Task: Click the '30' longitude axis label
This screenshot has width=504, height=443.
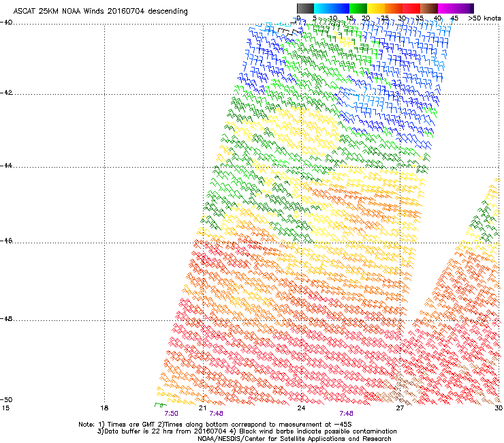Action: click(499, 408)
